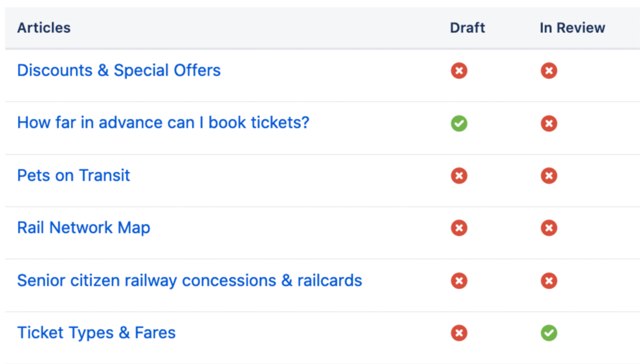
Task: Open Senior citizen railway concessions & railcards article
Action: [189, 281]
